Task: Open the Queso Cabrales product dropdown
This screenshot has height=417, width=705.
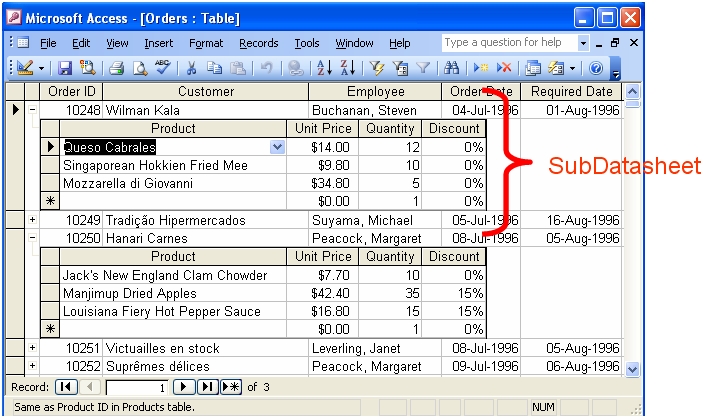Action: [277, 147]
